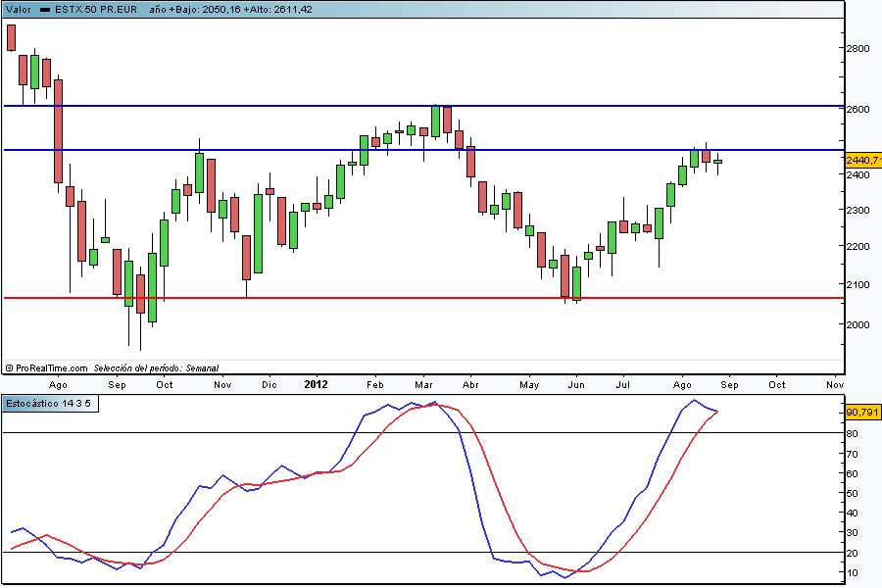Click the 2800 label on price axis
The height and width of the screenshot is (588, 882).
tap(858, 48)
